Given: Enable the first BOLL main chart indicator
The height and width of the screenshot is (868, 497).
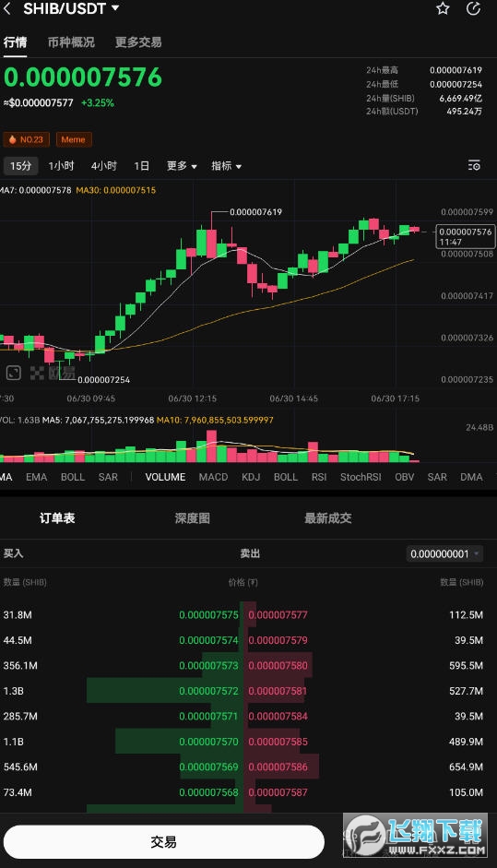Looking at the screenshot, I should (73, 477).
